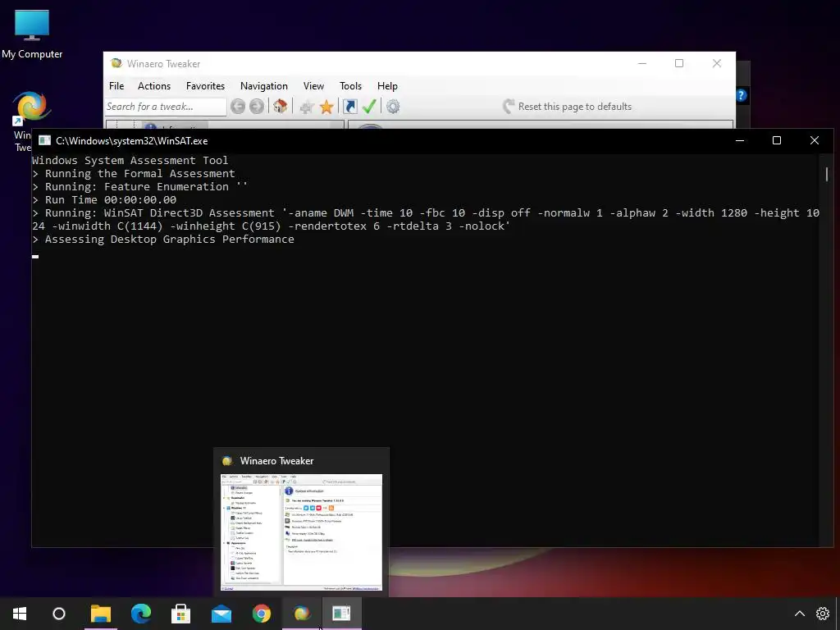Open the File menu in Winaero Tweaker
The height and width of the screenshot is (630, 840).
coord(116,85)
